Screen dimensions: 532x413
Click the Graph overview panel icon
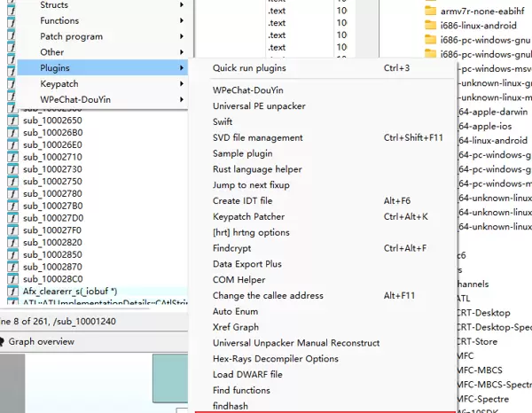click(3, 341)
